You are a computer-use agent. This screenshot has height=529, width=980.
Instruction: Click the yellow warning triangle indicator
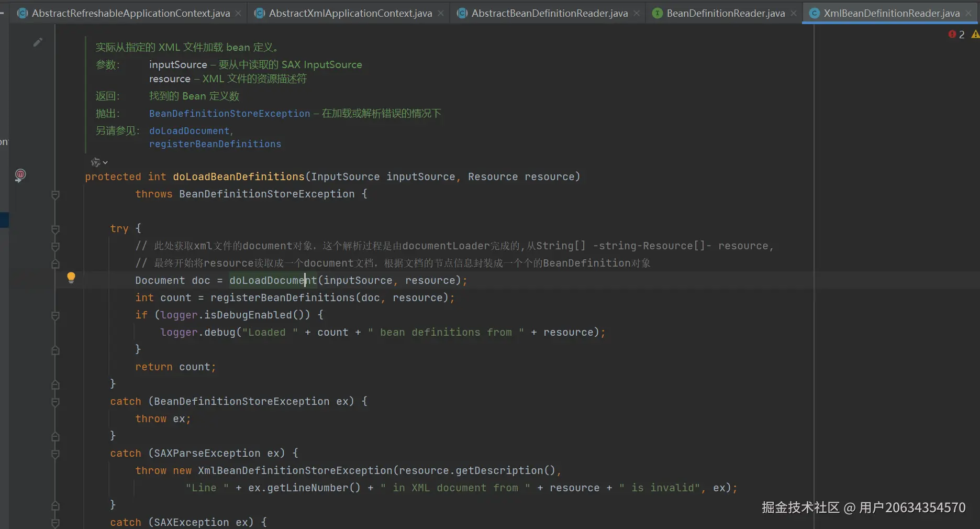pyautogui.click(x=975, y=34)
